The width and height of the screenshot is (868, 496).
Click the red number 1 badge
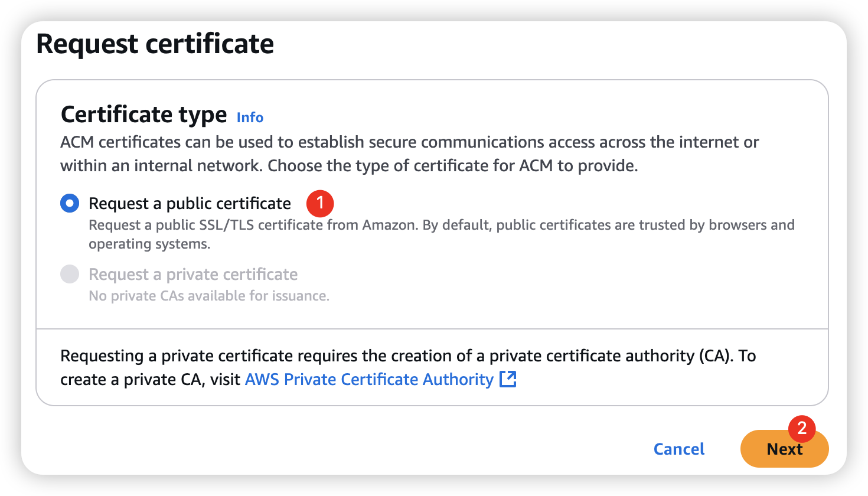pos(320,203)
